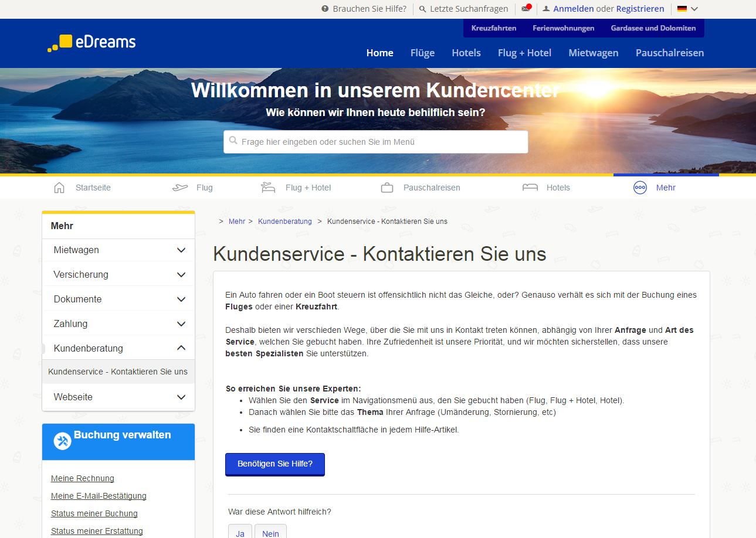Click the Buchung verwalten tools icon
This screenshot has width=756, height=538.
point(62,441)
